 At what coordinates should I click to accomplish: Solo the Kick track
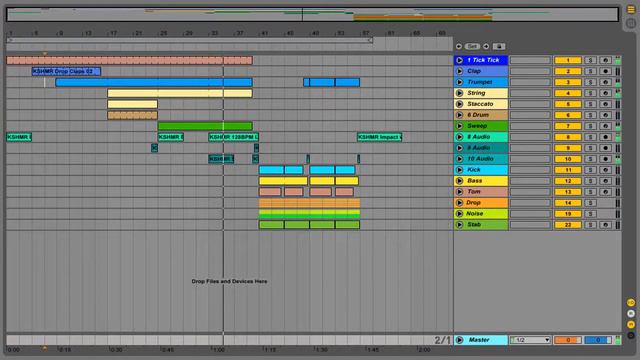click(x=590, y=170)
